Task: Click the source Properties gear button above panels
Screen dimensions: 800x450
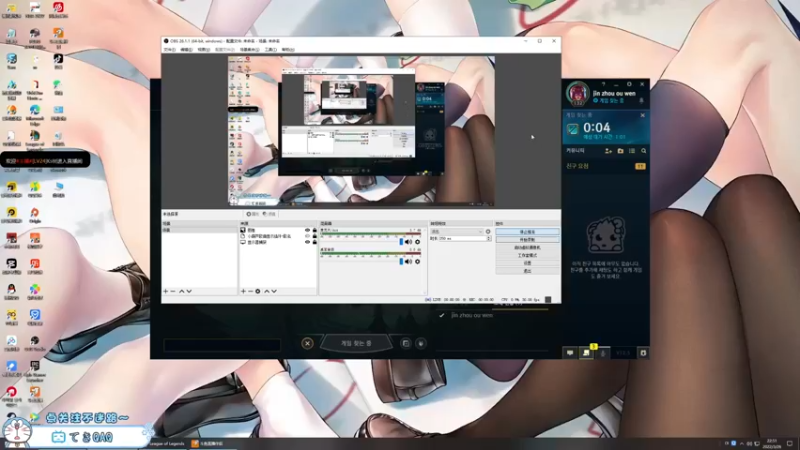Action: click(253, 214)
